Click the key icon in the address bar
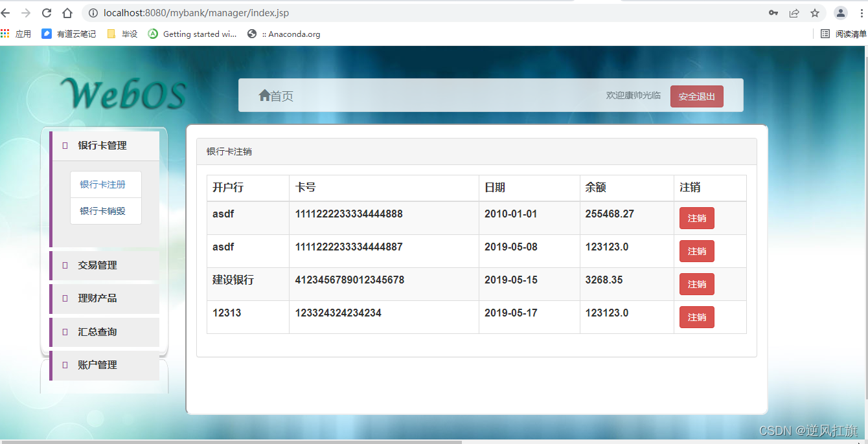 click(x=773, y=12)
